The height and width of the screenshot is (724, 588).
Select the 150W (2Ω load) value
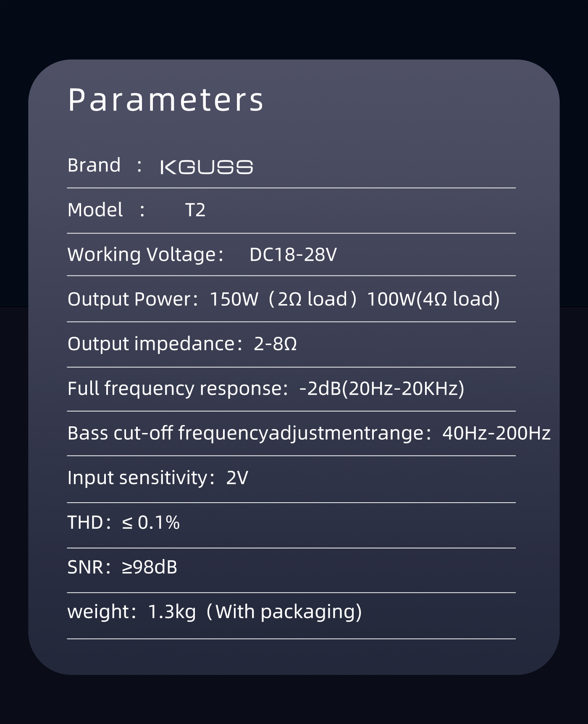pyautogui.click(x=283, y=299)
